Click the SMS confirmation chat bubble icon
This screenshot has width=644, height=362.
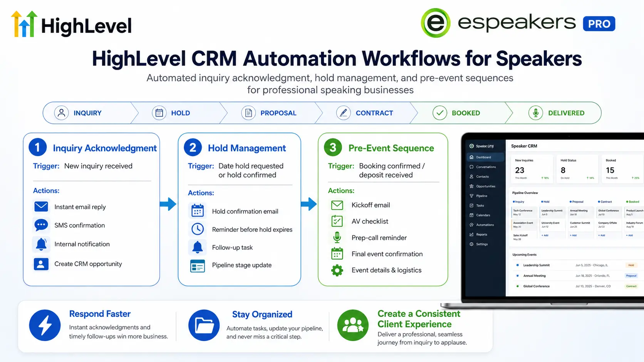(41, 225)
